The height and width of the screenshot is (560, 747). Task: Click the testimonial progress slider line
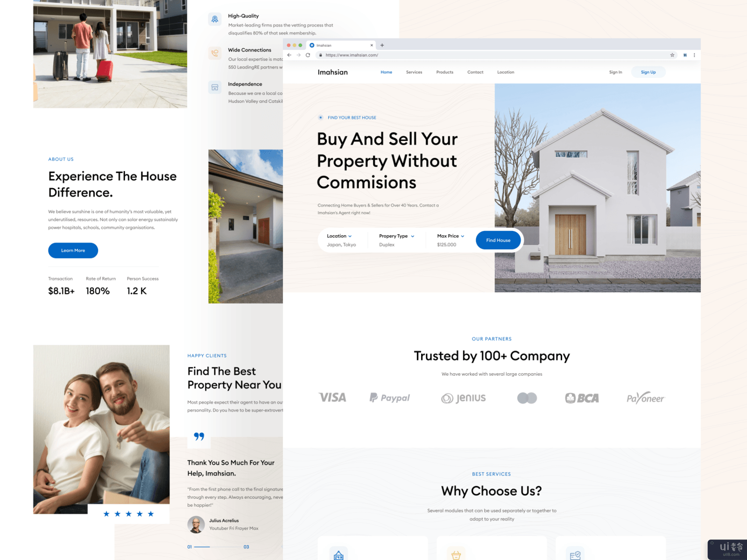[x=218, y=547]
